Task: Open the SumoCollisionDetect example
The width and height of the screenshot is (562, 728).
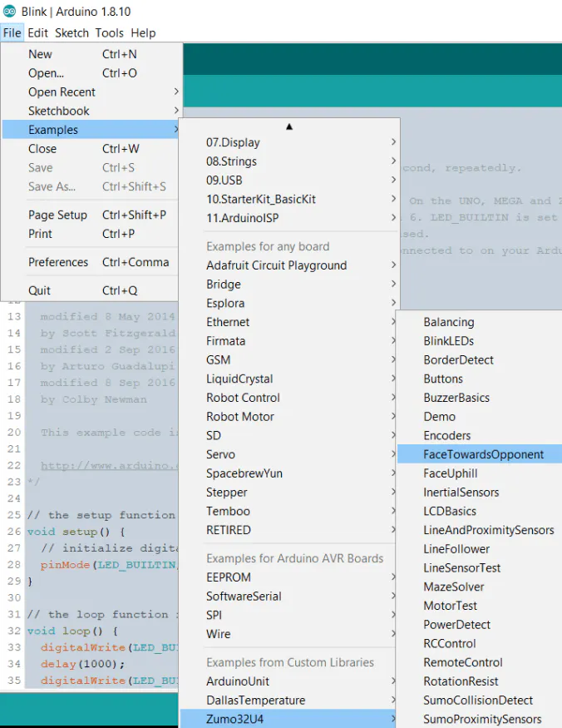Action: (480, 701)
